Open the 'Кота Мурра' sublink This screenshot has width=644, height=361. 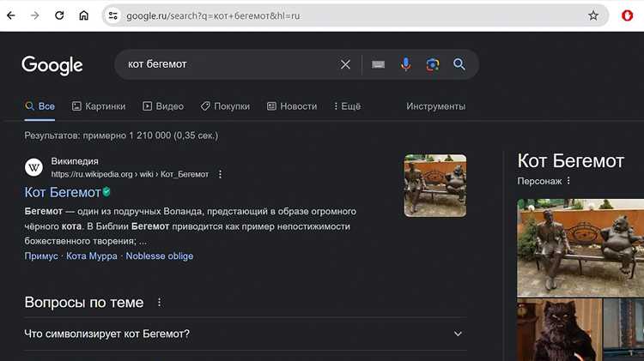[x=92, y=256]
